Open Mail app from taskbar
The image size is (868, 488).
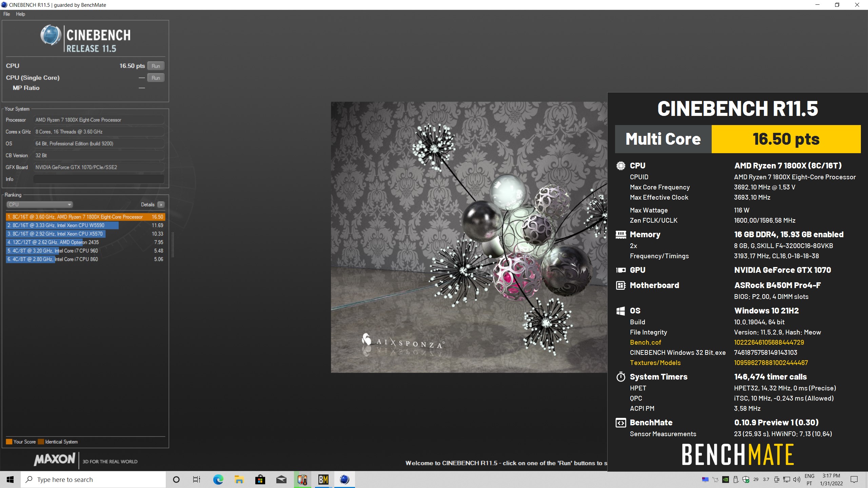coord(281,480)
